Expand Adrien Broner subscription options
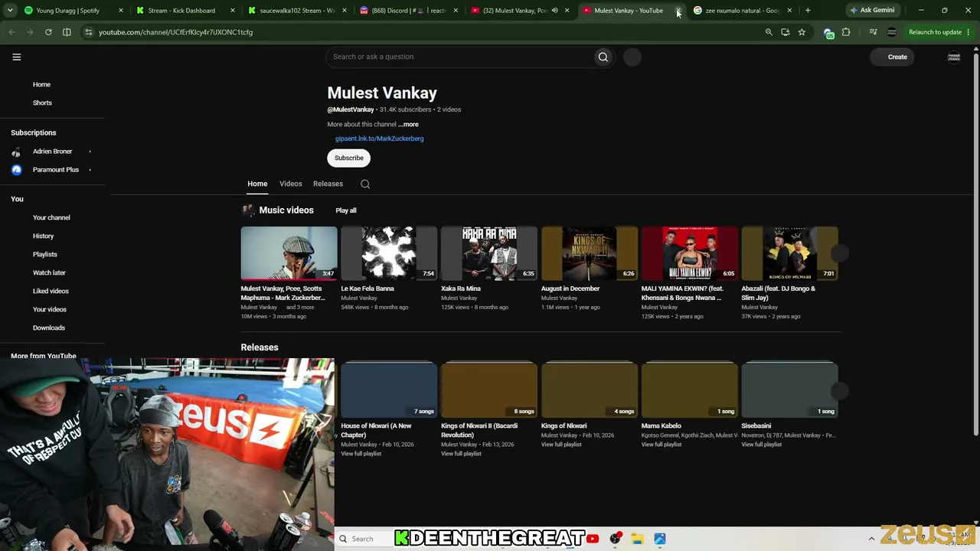The height and width of the screenshot is (551, 980). point(90,152)
